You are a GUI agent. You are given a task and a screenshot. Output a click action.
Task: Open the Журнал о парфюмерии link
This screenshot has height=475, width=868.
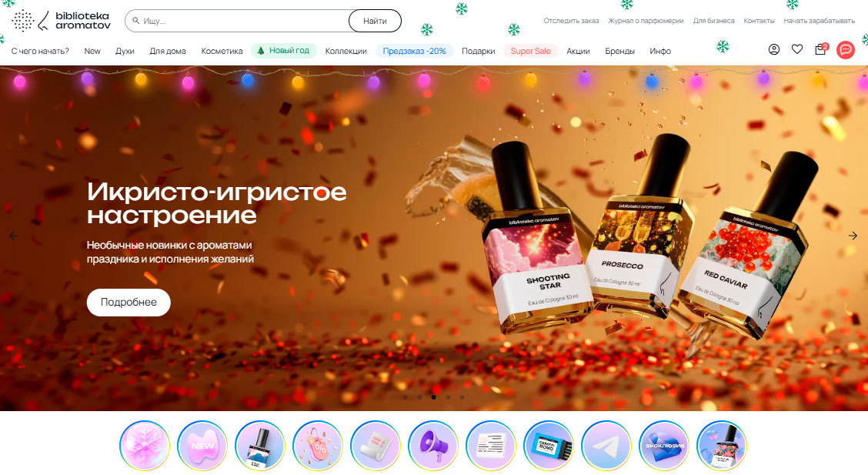point(646,21)
